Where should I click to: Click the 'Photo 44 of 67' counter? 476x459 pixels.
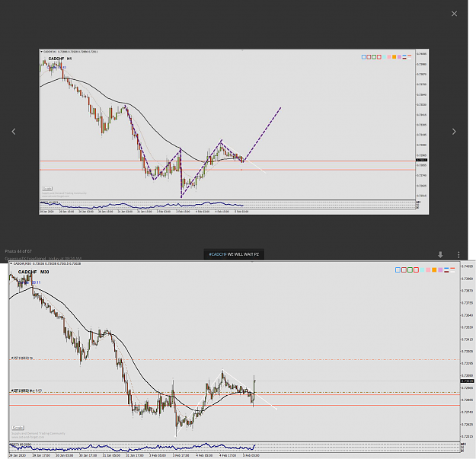(18, 251)
